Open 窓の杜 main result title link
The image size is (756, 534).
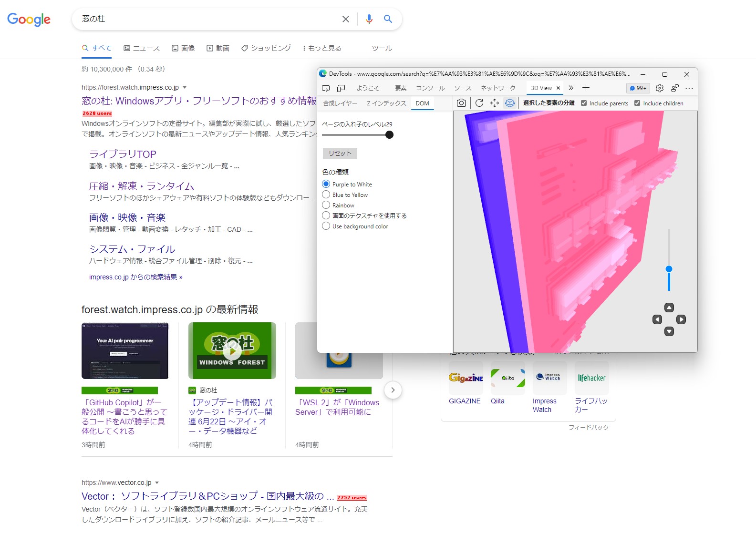click(199, 101)
